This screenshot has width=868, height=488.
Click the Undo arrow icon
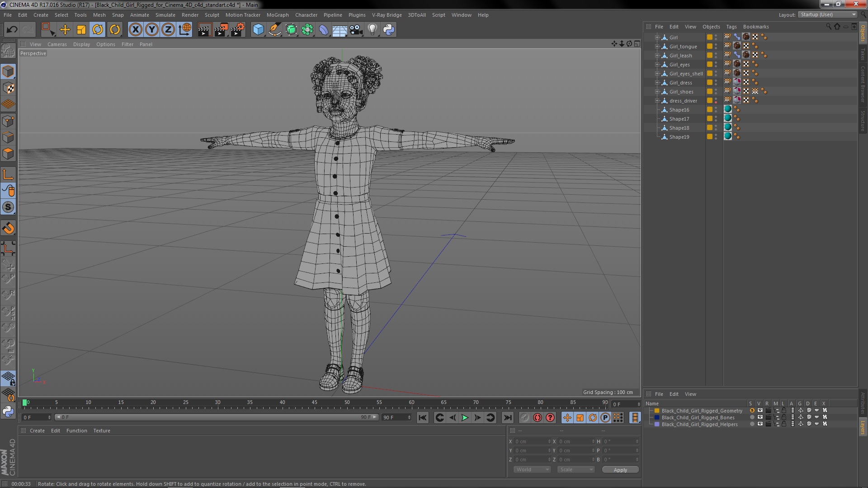[12, 30]
